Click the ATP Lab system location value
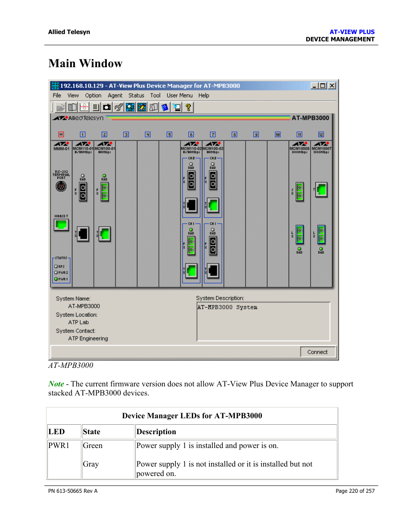The width and height of the screenshot is (411, 532). point(78,322)
